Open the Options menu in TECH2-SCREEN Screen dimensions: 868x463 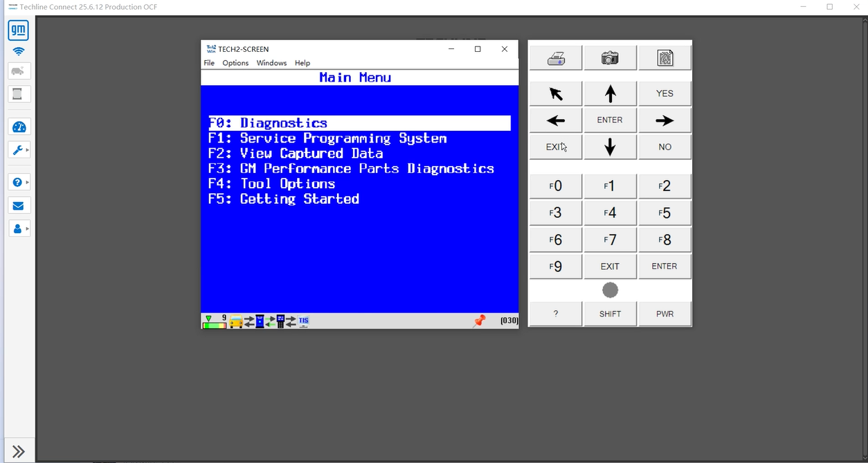click(235, 63)
